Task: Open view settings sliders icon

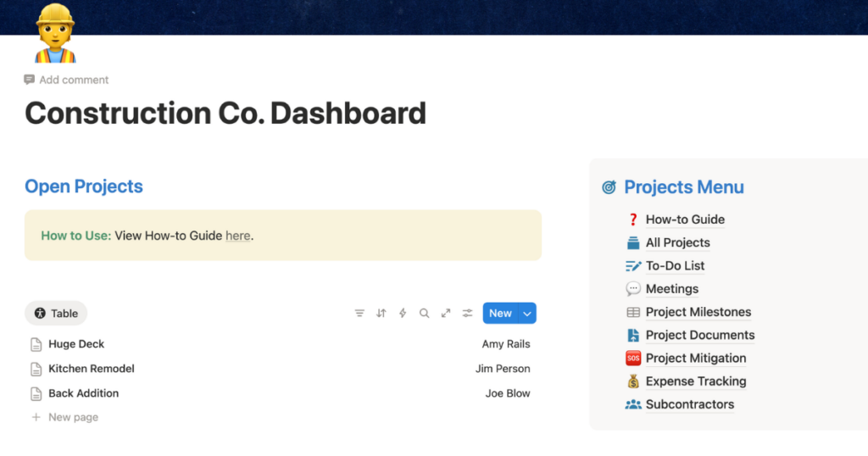Action: [467, 314]
